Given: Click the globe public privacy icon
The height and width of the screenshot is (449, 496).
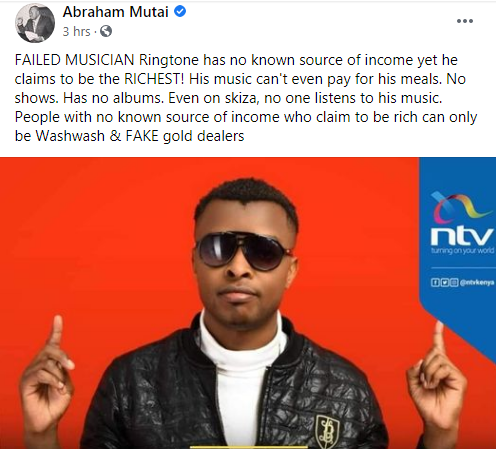Looking at the screenshot, I should pos(106,31).
